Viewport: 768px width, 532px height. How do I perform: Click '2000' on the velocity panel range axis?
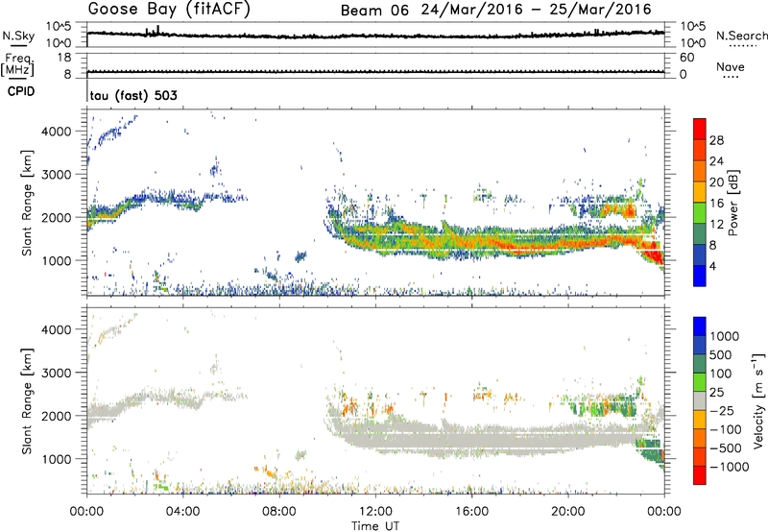coord(56,416)
